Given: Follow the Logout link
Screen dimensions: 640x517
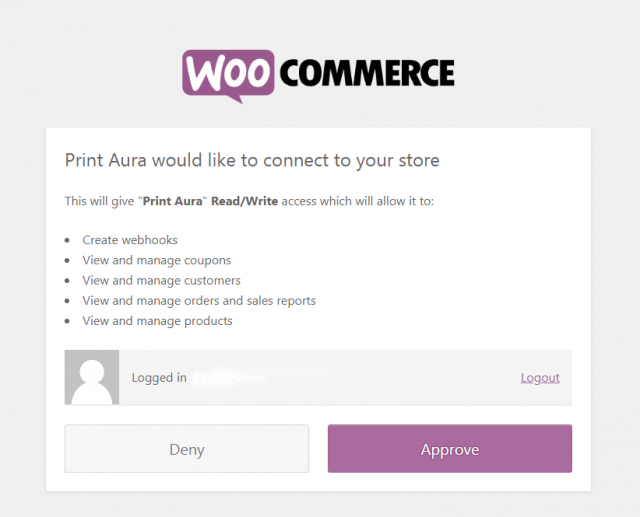Looking at the screenshot, I should [540, 377].
